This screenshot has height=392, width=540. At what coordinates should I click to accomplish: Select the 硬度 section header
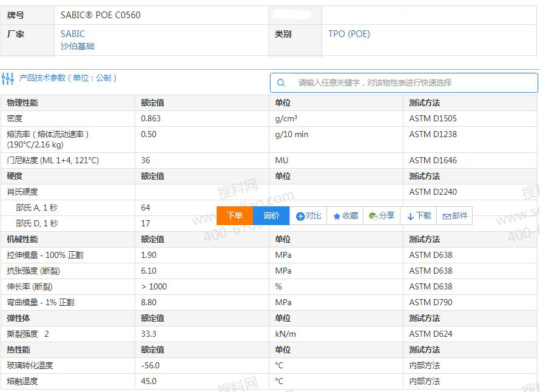click(15, 176)
